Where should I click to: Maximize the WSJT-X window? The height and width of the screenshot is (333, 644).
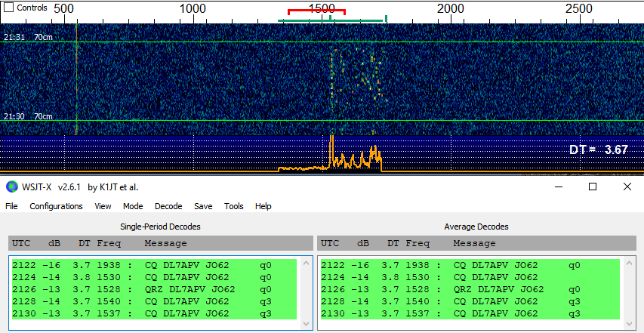pyautogui.click(x=593, y=187)
